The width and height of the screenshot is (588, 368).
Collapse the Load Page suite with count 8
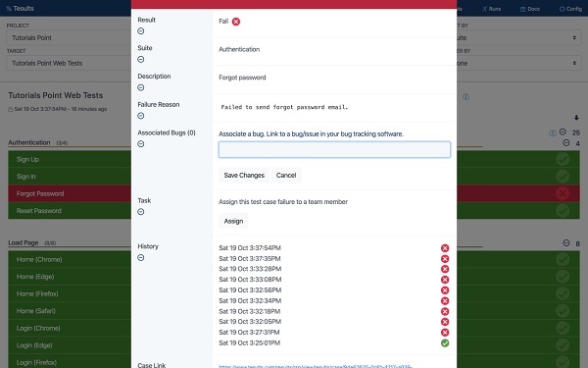566,243
